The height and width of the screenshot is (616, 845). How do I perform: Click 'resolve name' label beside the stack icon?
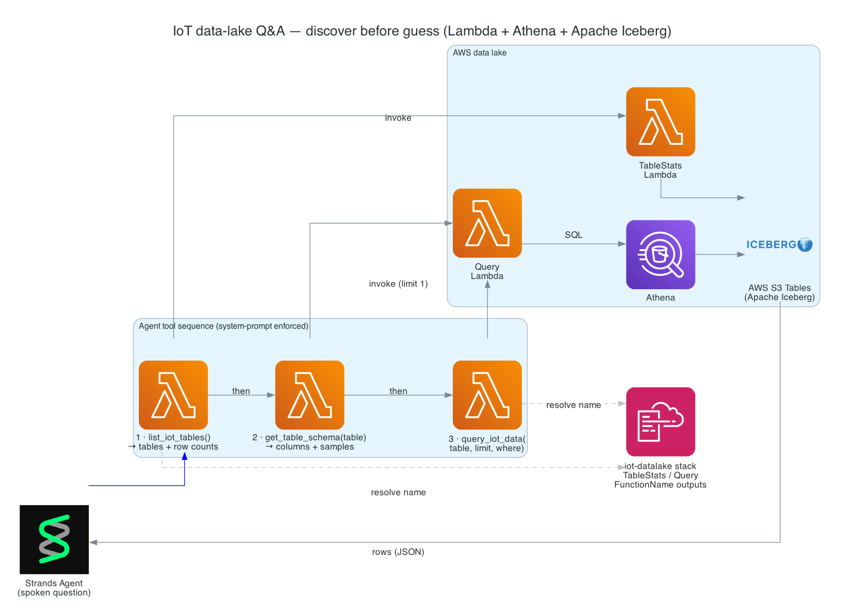[x=574, y=405]
